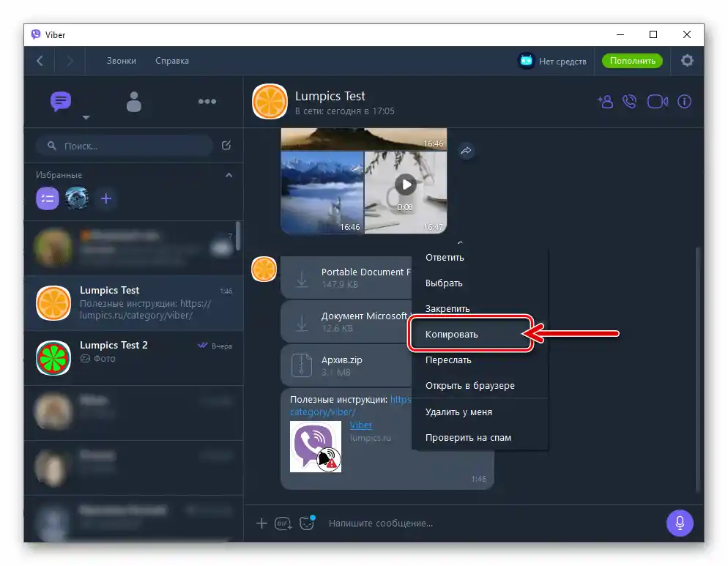Switch to the Contacts view in sidebar
This screenshot has height=566, width=728.
pos(134,102)
